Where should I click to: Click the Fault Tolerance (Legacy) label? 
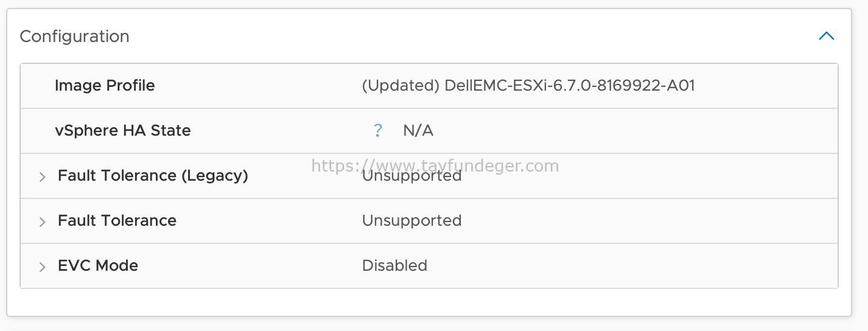click(x=153, y=175)
